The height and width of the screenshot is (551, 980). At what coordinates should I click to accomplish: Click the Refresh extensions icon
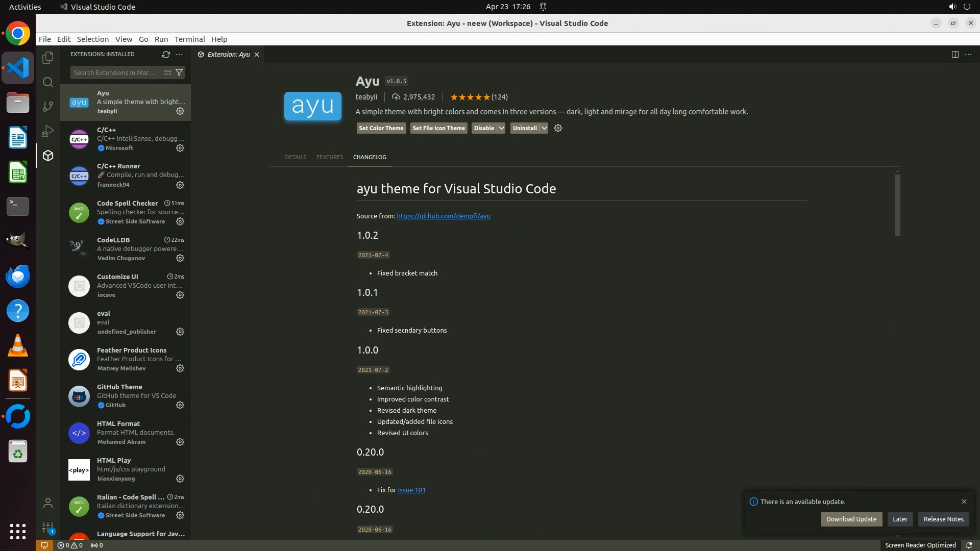tap(165, 54)
